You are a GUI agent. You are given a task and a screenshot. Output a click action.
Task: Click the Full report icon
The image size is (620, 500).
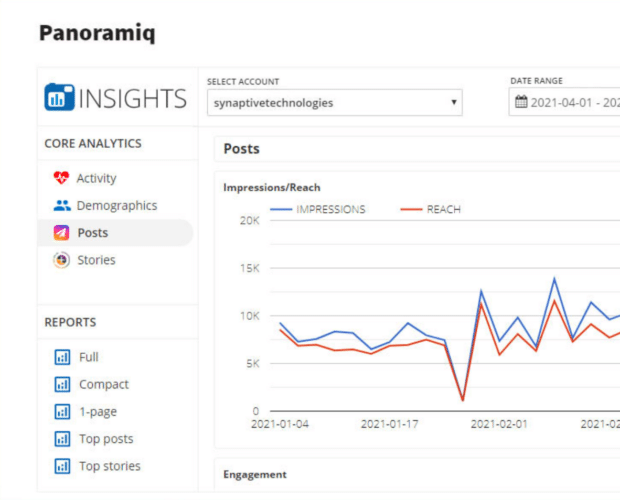click(x=62, y=357)
